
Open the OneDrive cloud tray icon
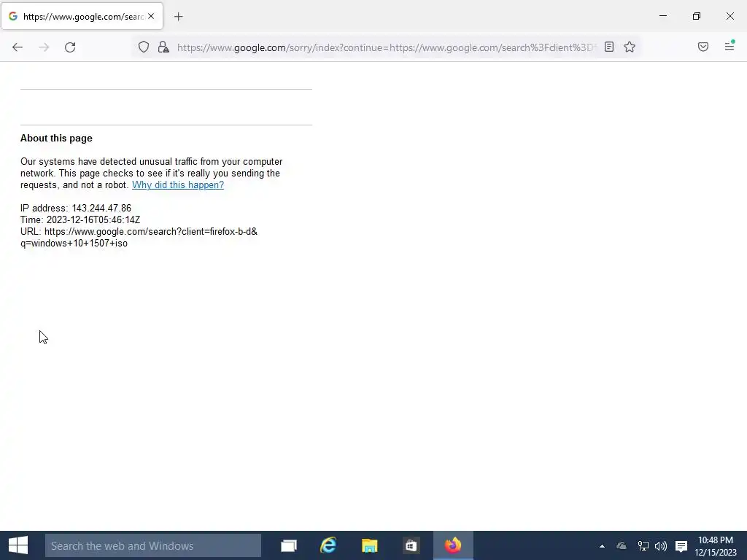(622, 546)
